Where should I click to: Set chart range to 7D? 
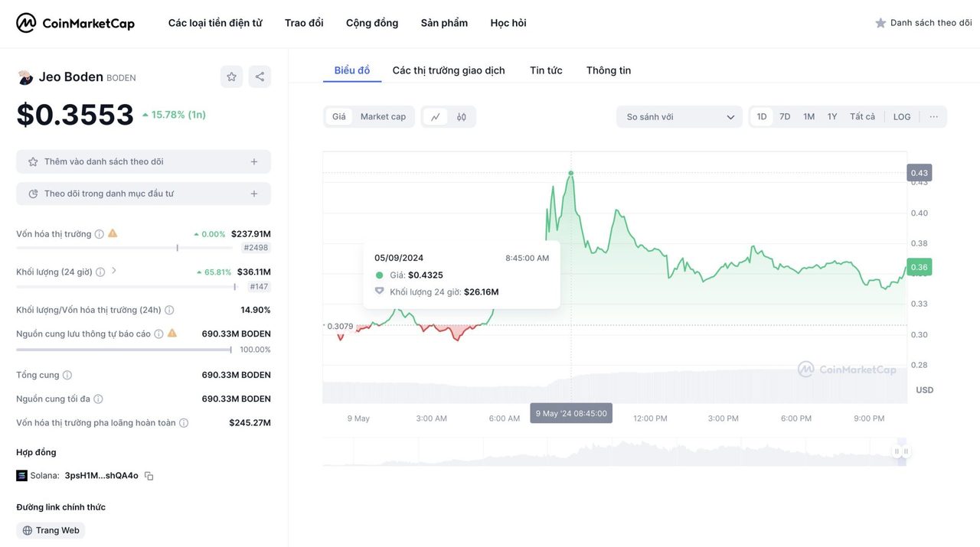785,117
